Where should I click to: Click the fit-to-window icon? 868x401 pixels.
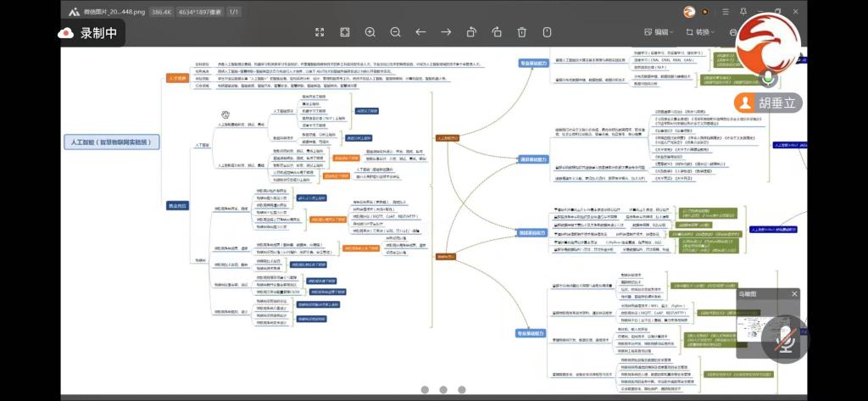coord(345,32)
